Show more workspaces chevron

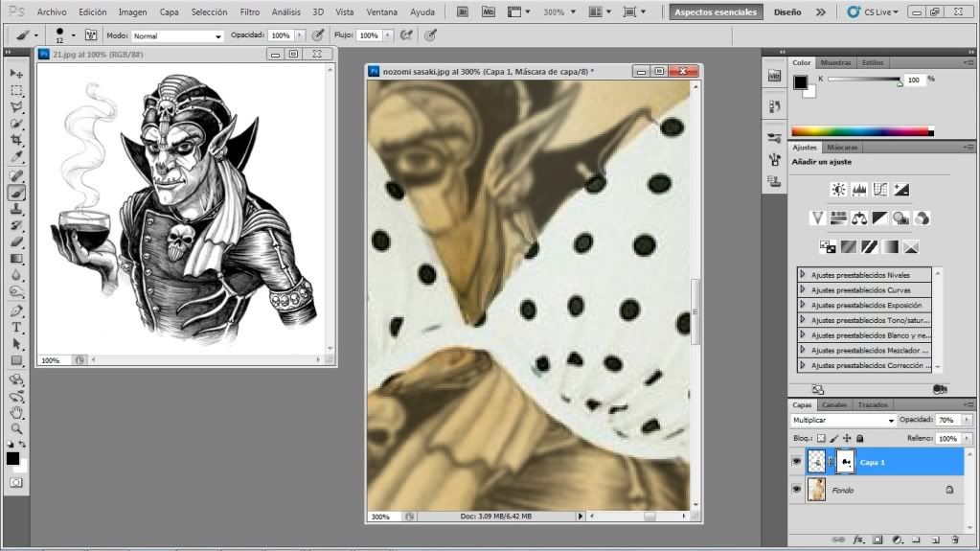point(821,11)
